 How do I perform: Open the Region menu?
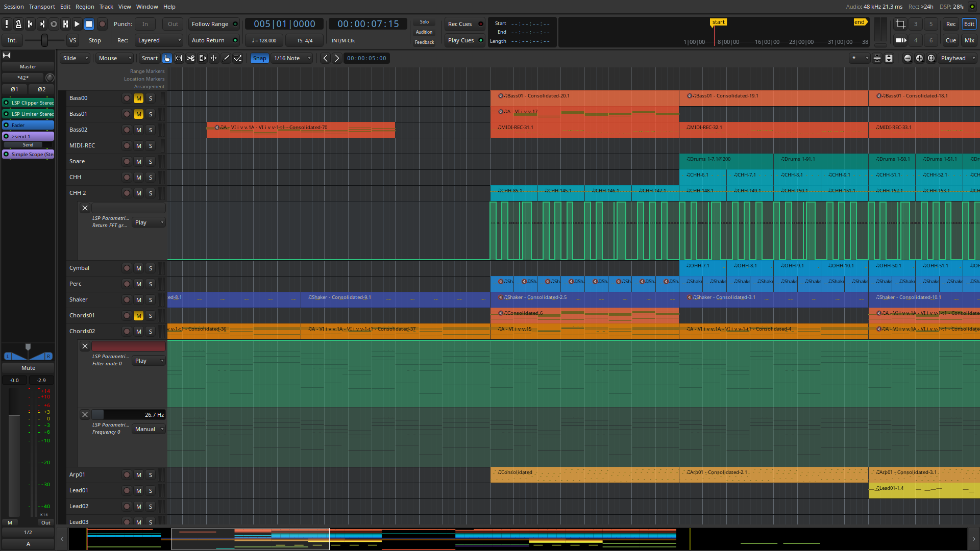[x=85, y=7]
